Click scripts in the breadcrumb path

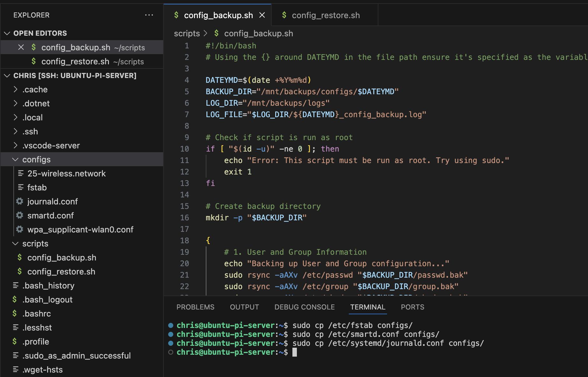187,33
